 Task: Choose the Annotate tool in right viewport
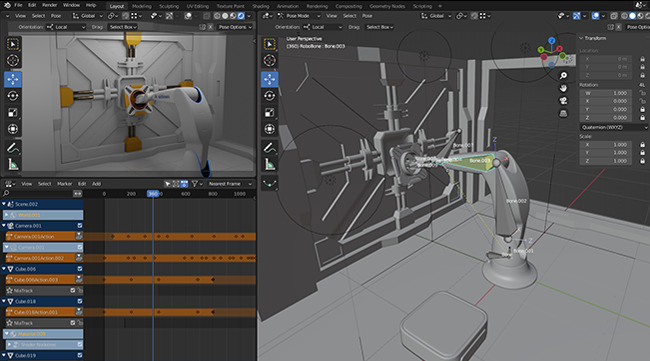(x=269, y=147)
